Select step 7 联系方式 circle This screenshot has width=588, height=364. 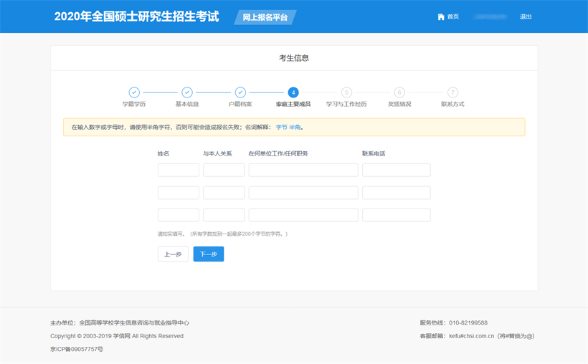coord(452,92)
